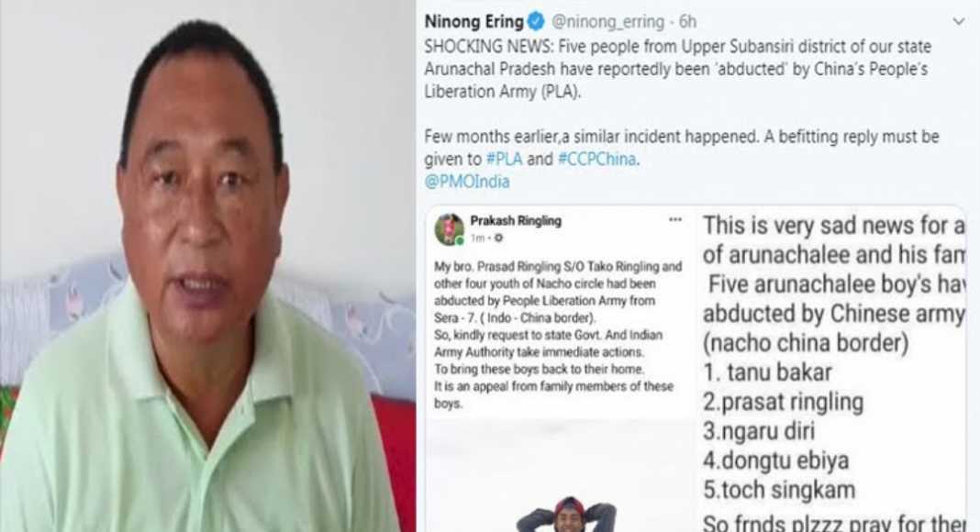Click the green online status dot
This screenshot has width=980, height=532.
coord(460,241)
